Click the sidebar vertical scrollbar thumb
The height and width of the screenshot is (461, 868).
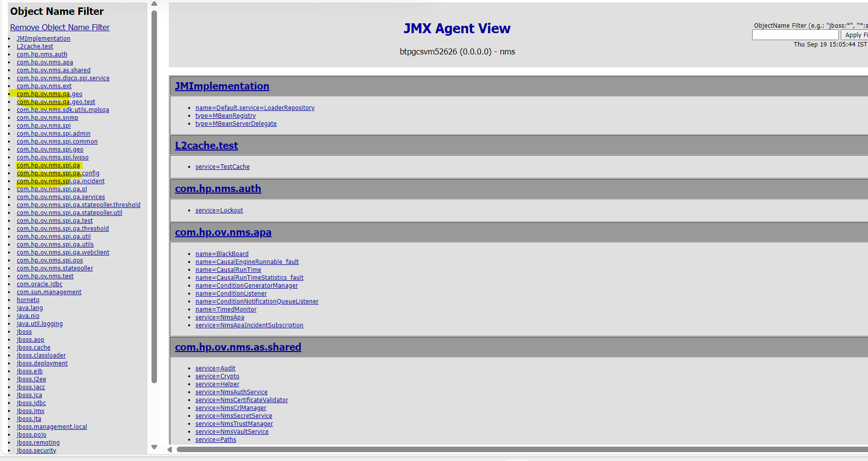click(154, 197)
